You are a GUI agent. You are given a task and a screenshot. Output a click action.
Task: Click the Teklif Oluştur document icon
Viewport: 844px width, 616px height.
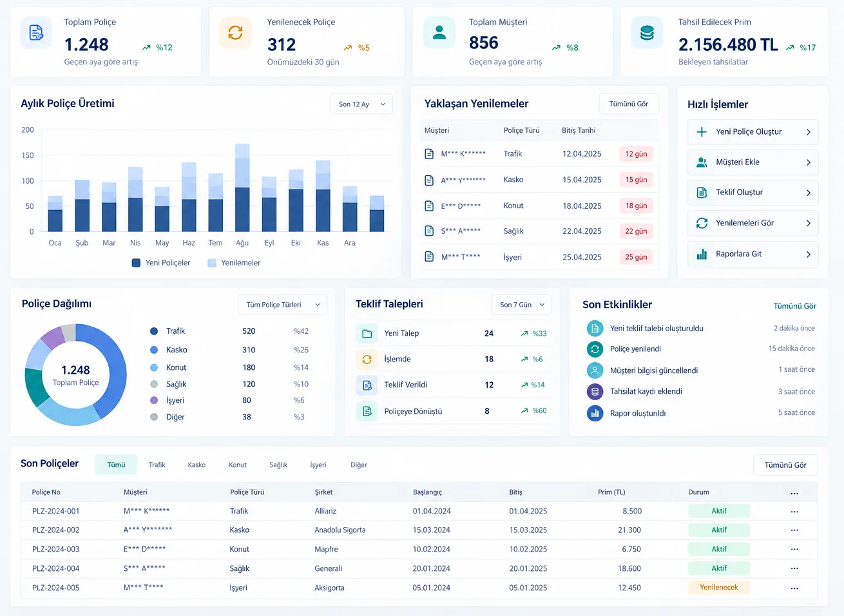702,193
